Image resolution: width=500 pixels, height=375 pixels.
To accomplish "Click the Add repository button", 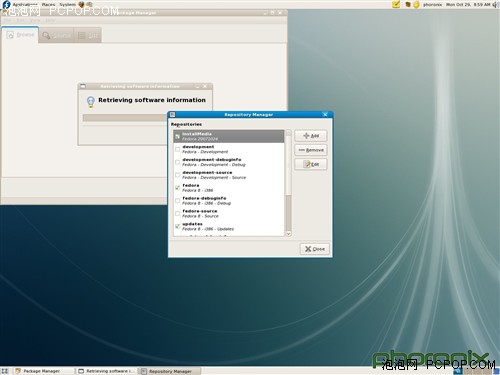I will pyautogui.click(x=311, y=136).
